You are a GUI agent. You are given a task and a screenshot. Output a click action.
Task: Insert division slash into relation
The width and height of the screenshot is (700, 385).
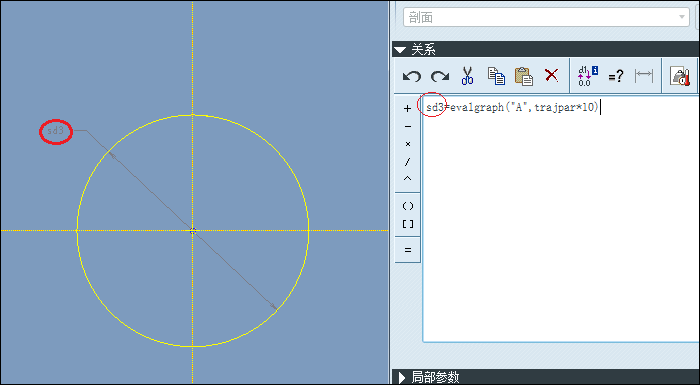[407, 162]
